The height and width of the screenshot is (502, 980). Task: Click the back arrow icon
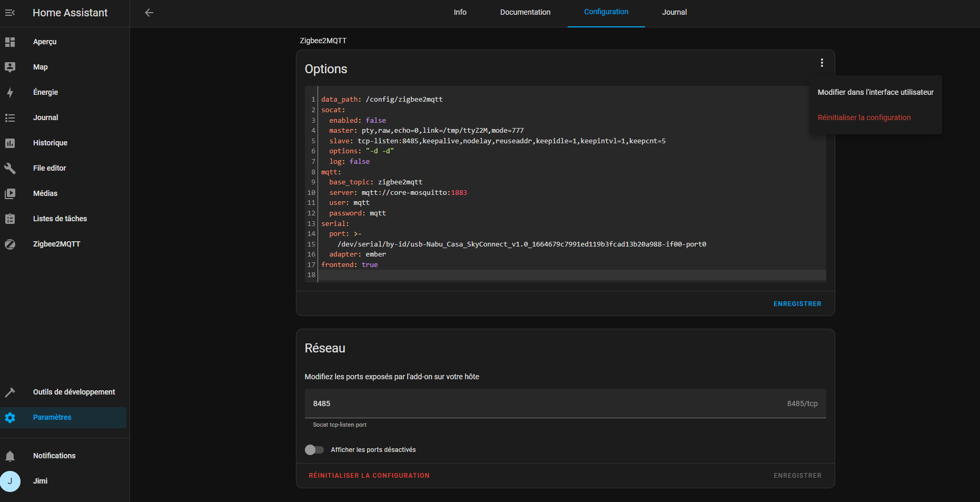point(149,13)
